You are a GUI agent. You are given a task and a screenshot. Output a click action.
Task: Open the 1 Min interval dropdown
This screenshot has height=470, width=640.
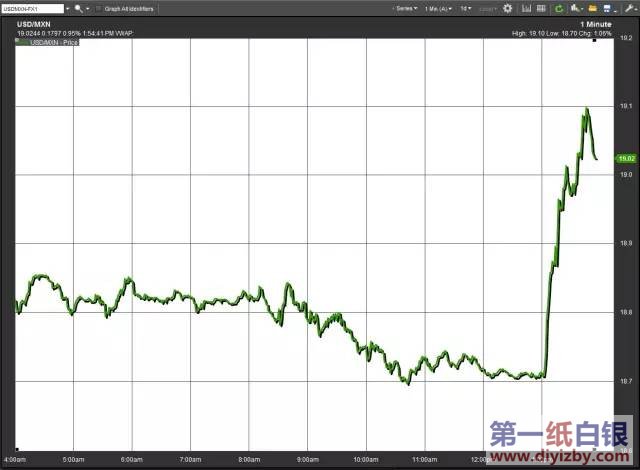tap(438, 8)
